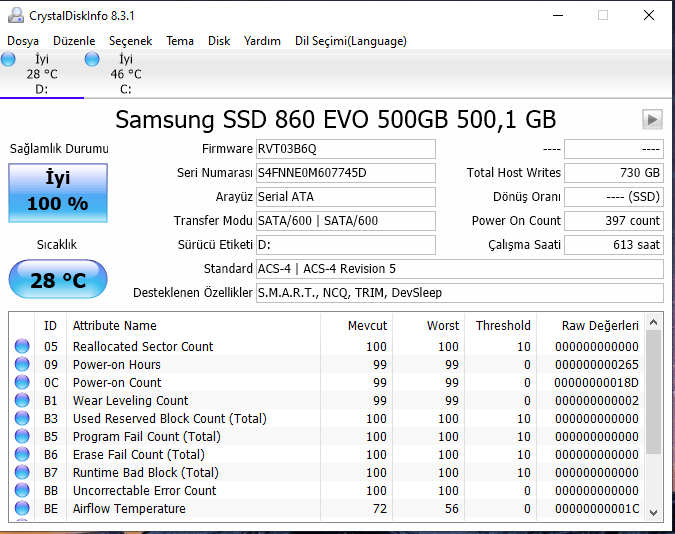Viewport: 675px width, 534px height.
Task: Minimize the CrystalDiskInfo window
Action: tap(558, 16)
